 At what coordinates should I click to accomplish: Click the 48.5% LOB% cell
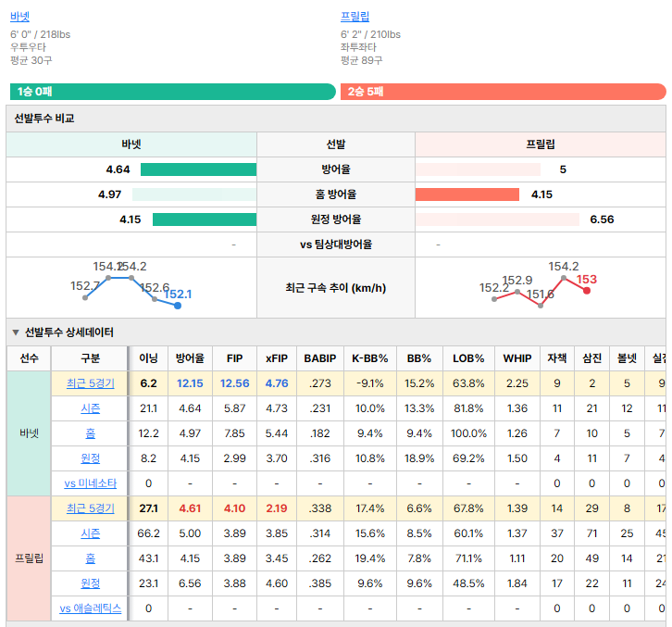coord(468,583)
